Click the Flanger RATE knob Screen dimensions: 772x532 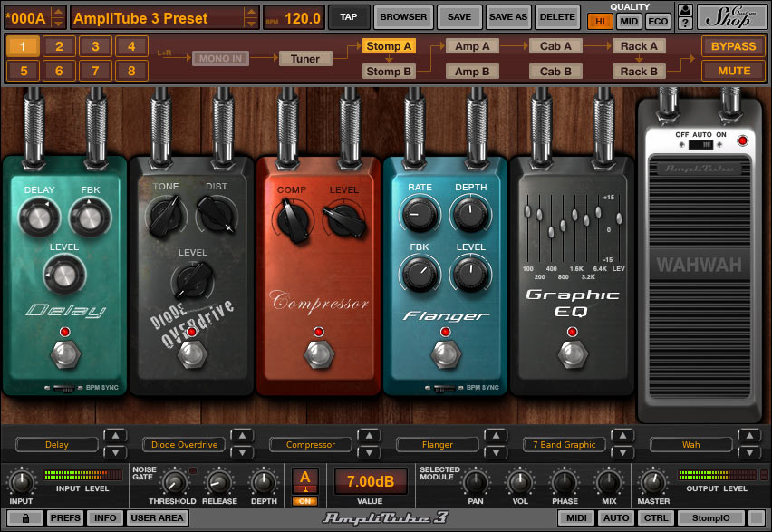[x=420, y=214]
